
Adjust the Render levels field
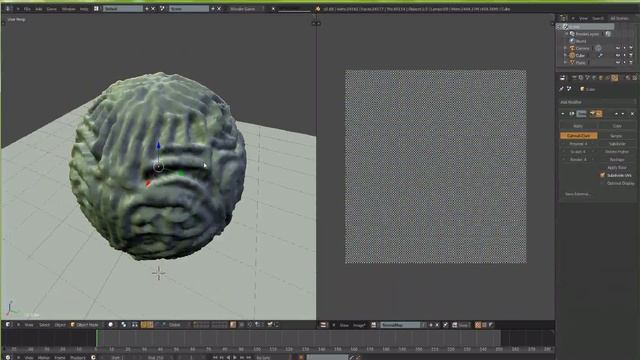[x=578, y=160]
